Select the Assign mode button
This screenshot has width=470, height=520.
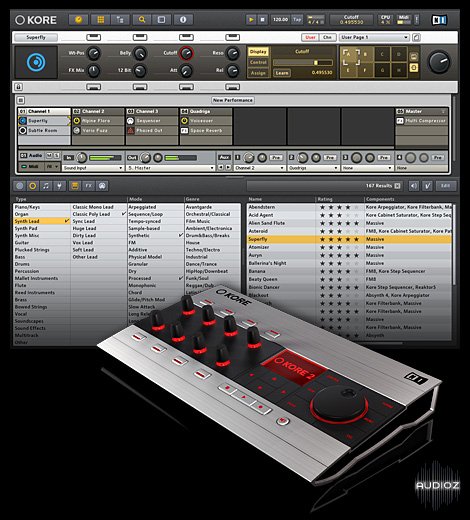258,73
